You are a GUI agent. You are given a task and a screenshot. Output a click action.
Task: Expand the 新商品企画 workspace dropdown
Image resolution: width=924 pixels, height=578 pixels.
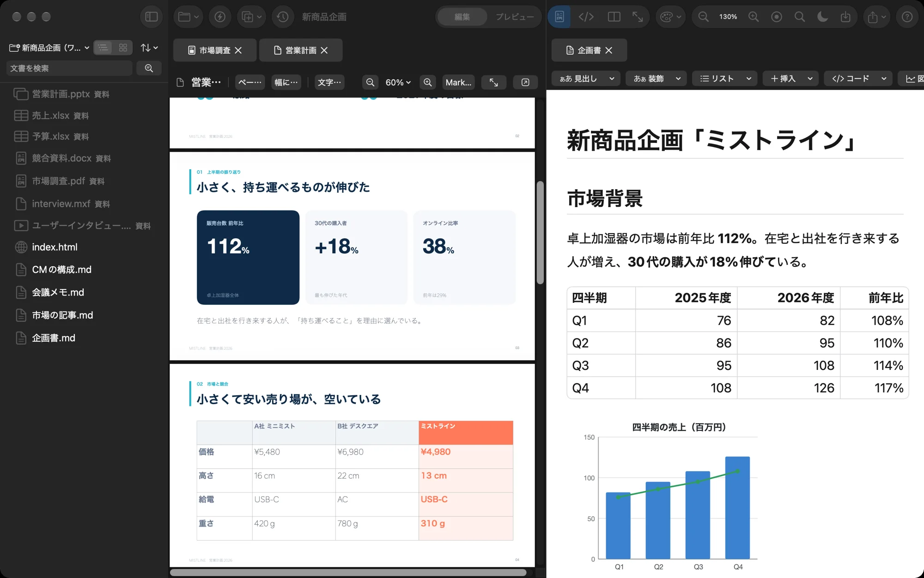(49, 48)
